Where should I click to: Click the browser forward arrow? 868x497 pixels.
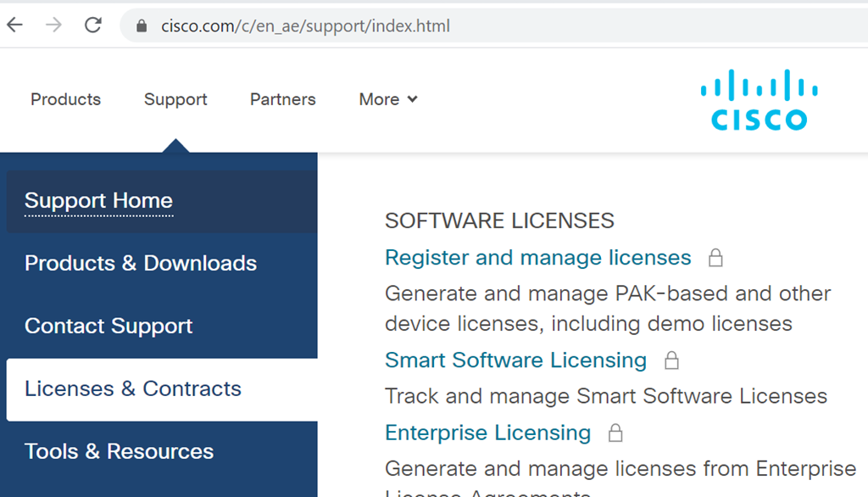[x=53, y=25]
